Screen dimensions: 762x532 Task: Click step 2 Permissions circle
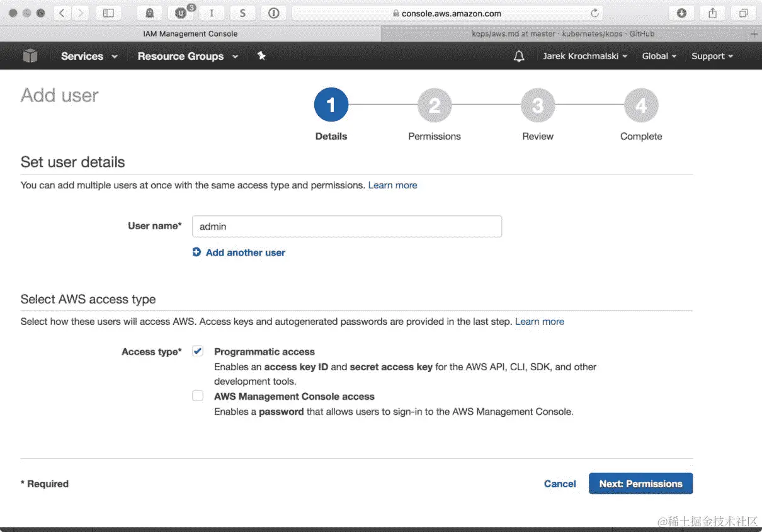tap(435, 105)
